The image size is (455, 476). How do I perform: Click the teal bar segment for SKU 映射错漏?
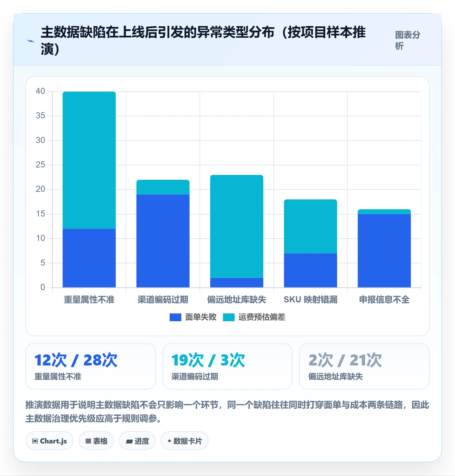[x=310, y=226]
